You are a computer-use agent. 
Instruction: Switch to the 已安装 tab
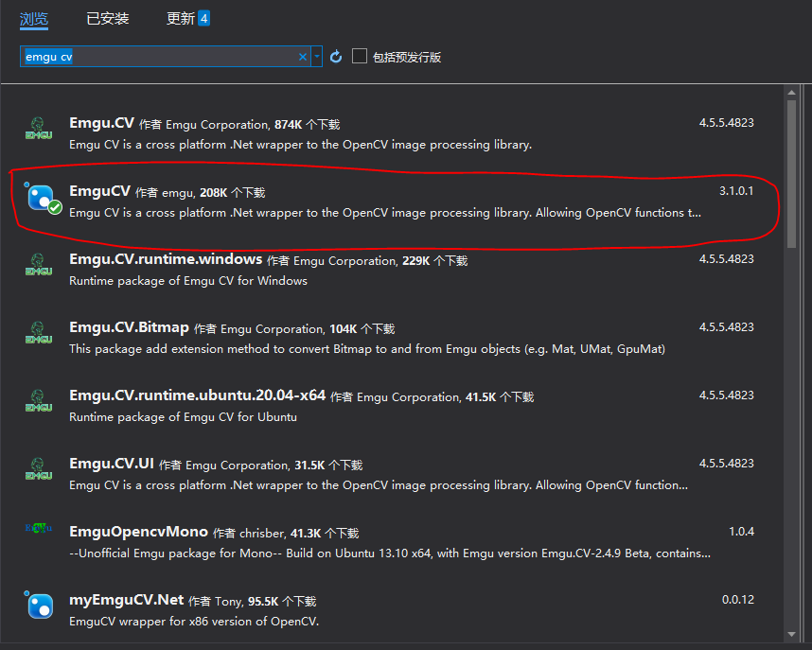point(107,19)
